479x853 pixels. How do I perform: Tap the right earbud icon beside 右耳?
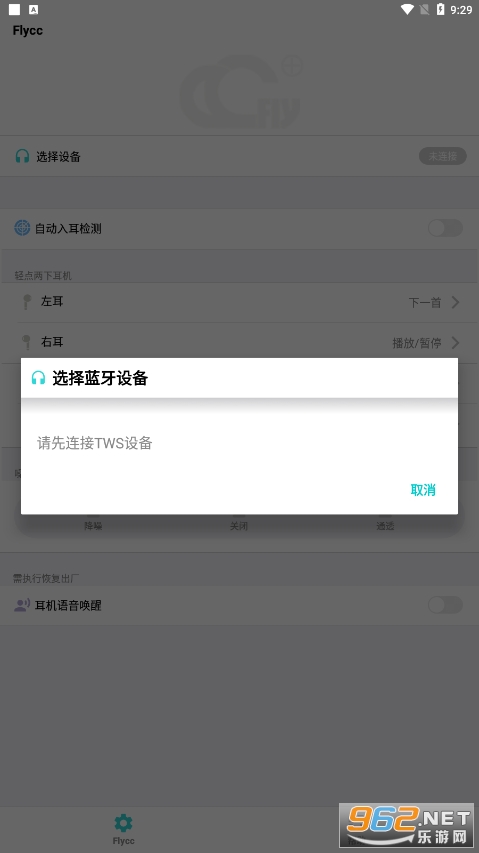click(x=26, y=342)
